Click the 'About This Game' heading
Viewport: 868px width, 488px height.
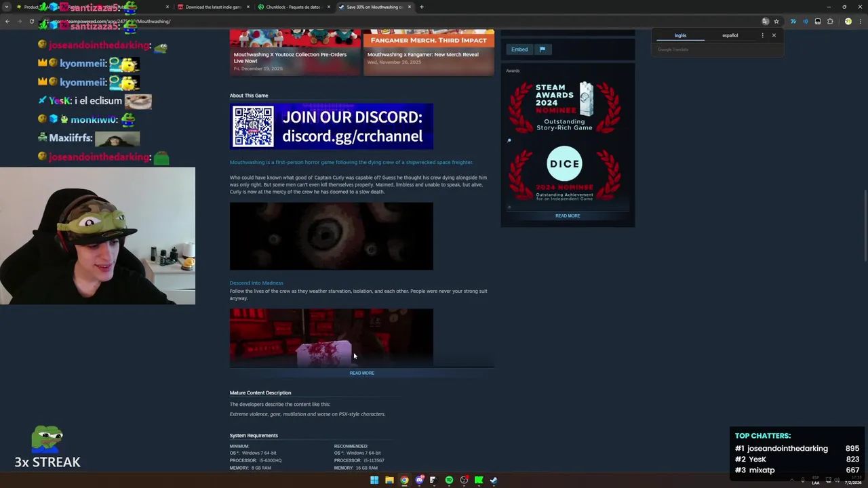[x=249, y=96]
